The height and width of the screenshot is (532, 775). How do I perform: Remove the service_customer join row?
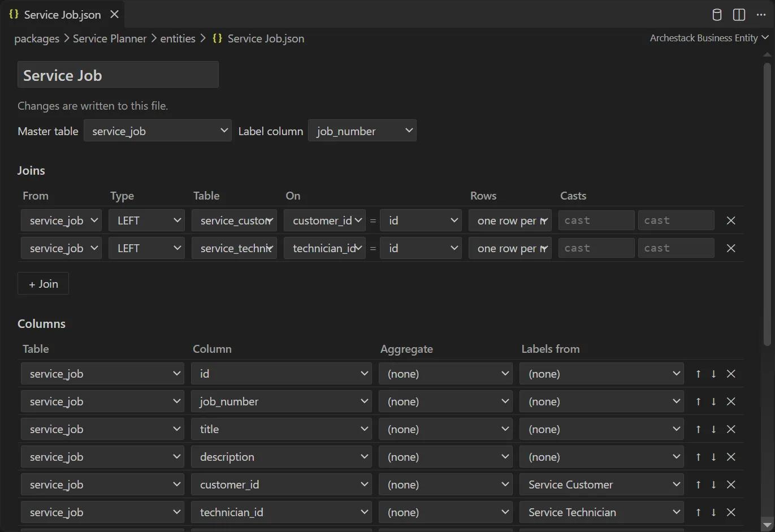(x=731, y=220)
